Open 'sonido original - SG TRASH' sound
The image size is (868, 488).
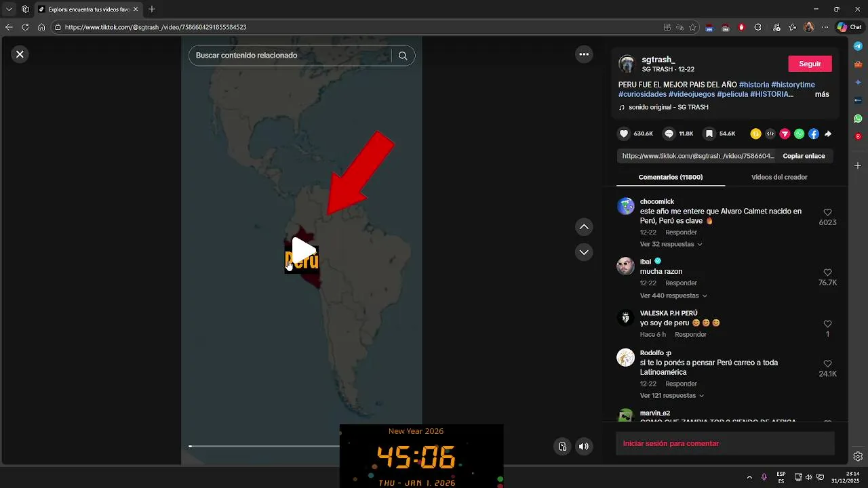pyautogui.click(x=669, y=107)
